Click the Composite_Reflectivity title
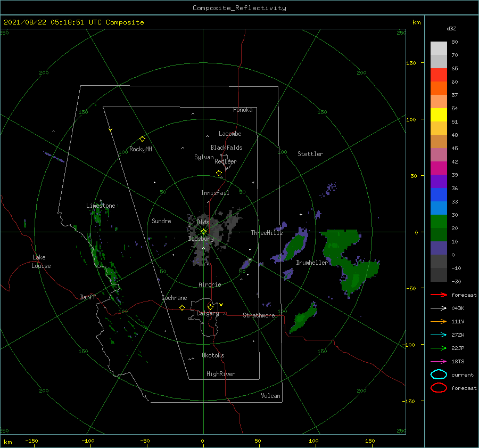Viewport: 479px width, 448px height. point(240,8)
